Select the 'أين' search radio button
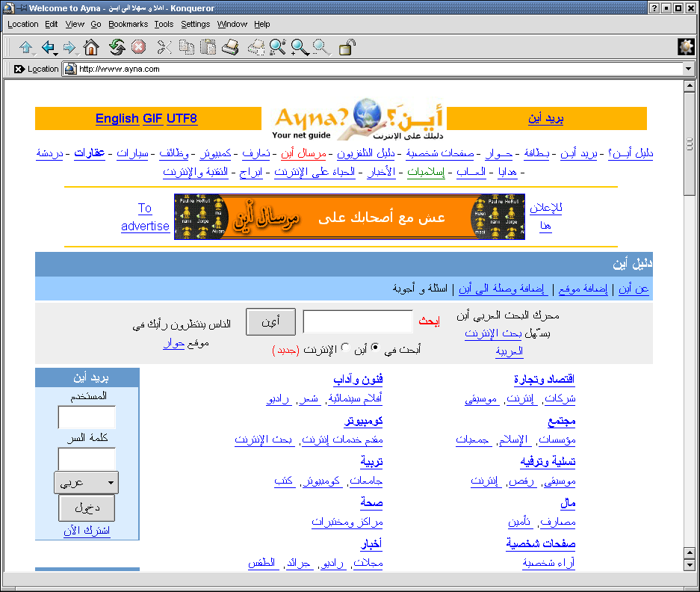The width and height of the screenshot is (700, 592). [375, 348]
